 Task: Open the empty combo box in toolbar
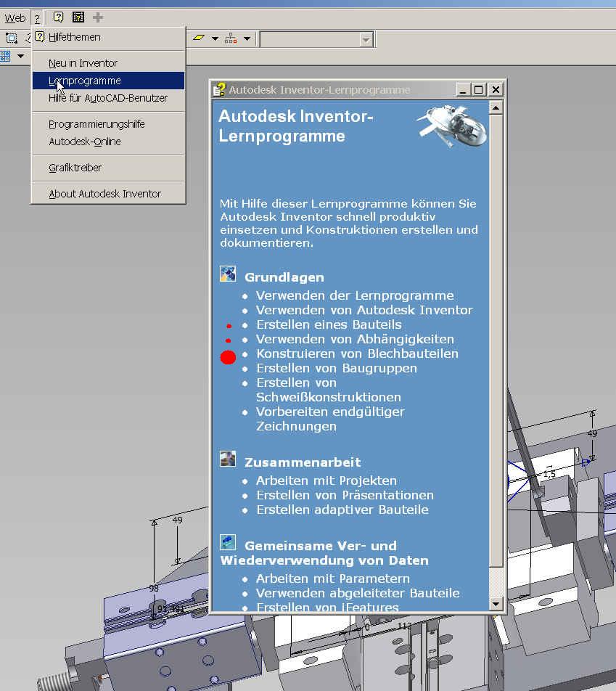pos(317,39)
